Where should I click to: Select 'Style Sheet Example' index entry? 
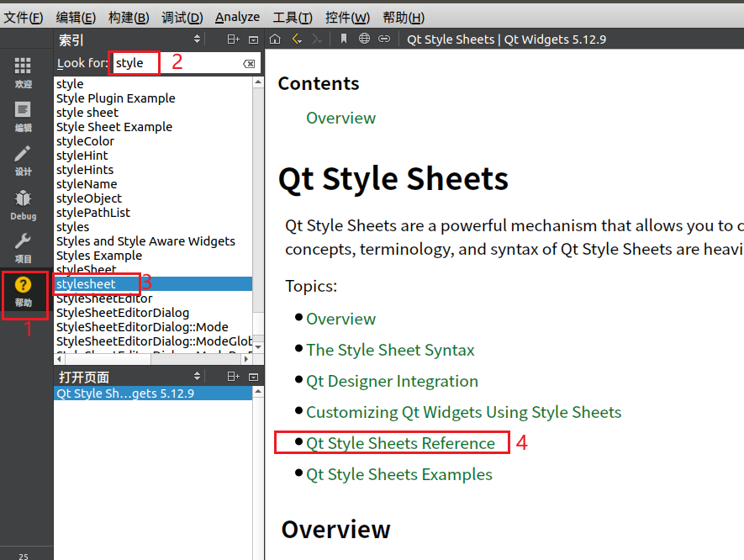point(153,127)
